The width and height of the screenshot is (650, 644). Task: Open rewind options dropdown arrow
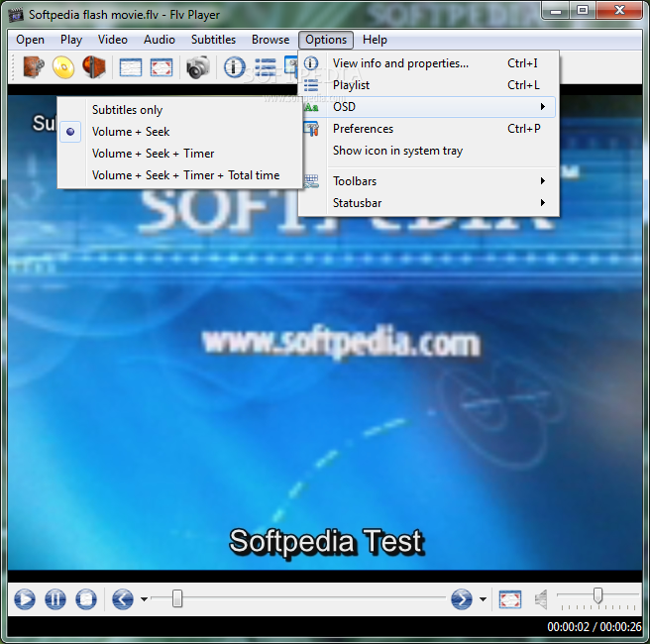tap(144, 599)
